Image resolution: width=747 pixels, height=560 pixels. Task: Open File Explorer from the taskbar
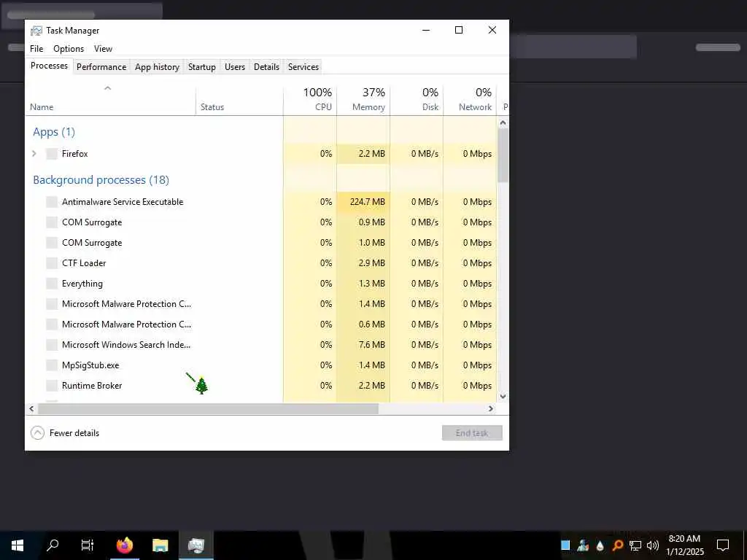tap(160, 545)
